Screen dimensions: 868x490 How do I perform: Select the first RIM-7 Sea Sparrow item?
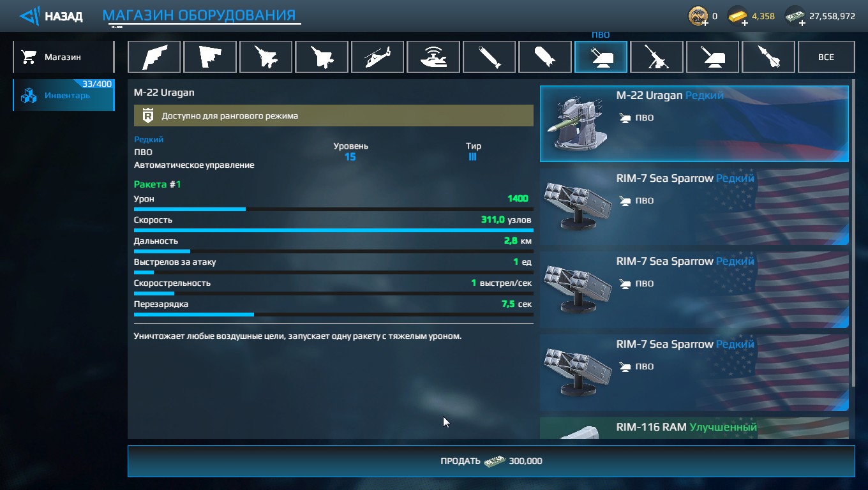click(x=694, y=207)
